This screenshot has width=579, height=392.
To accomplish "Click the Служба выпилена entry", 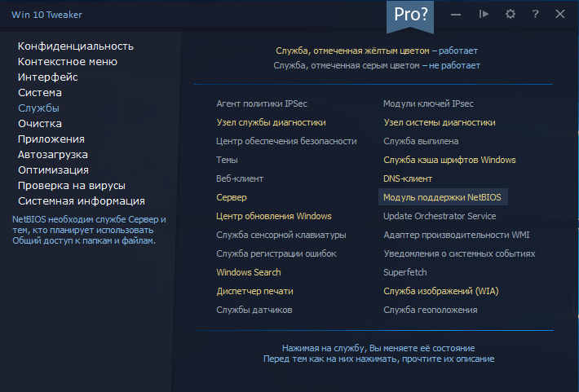I will tap(421, 141).
